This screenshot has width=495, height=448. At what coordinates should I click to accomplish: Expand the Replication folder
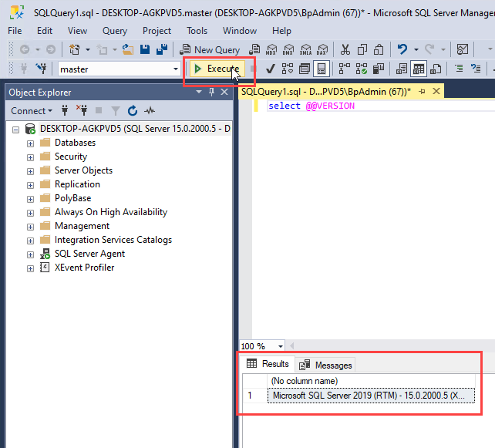30,185
